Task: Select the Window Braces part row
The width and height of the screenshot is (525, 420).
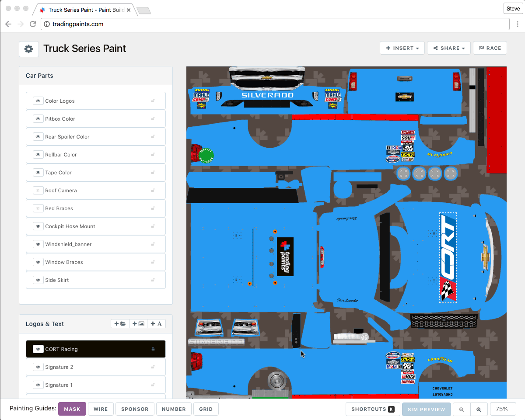Action: pos(96,262)
